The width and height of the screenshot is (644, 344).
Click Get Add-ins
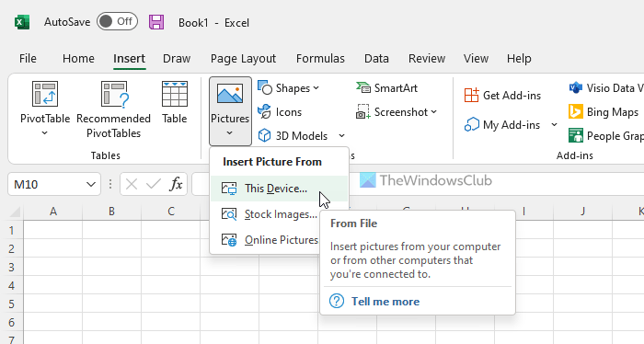point(502,96)
